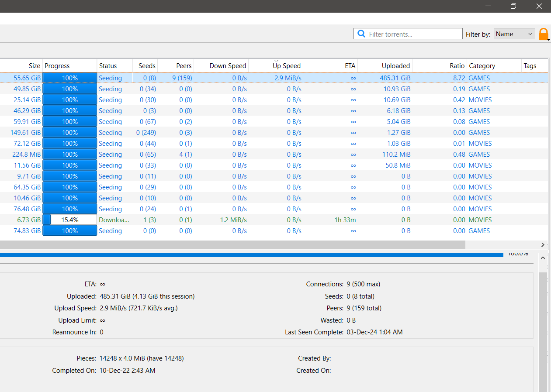This screenshot has height=392, width=551.
Task: Click the Completed On date value
Action: point(127,371)
